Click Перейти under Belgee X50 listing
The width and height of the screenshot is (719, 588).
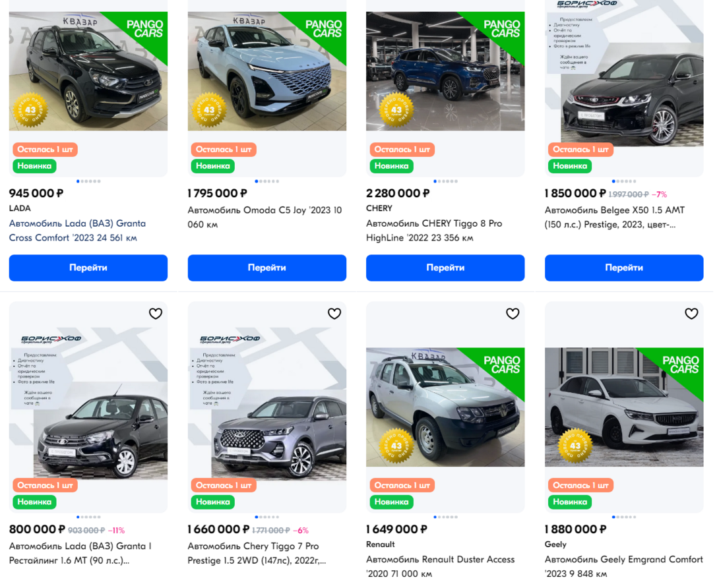click(624, 268)
